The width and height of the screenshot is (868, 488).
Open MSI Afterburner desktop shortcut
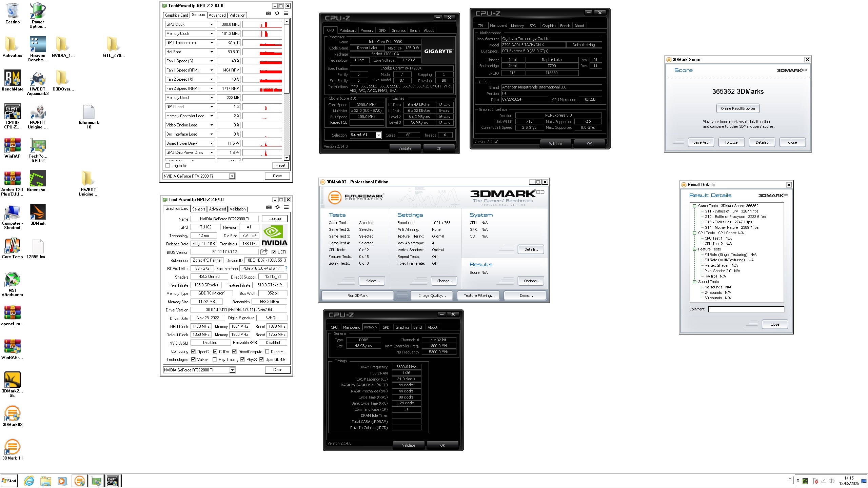click(13, 284)
